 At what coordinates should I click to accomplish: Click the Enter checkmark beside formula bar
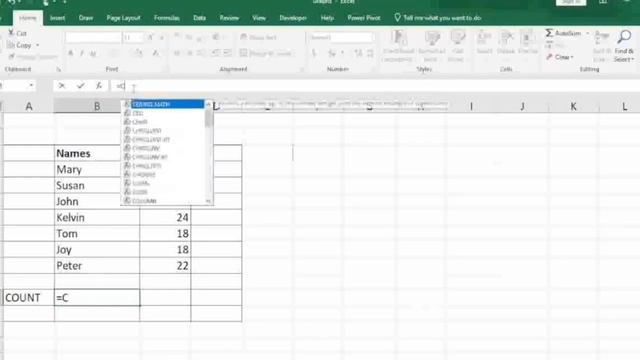click(x=80, y=85)
